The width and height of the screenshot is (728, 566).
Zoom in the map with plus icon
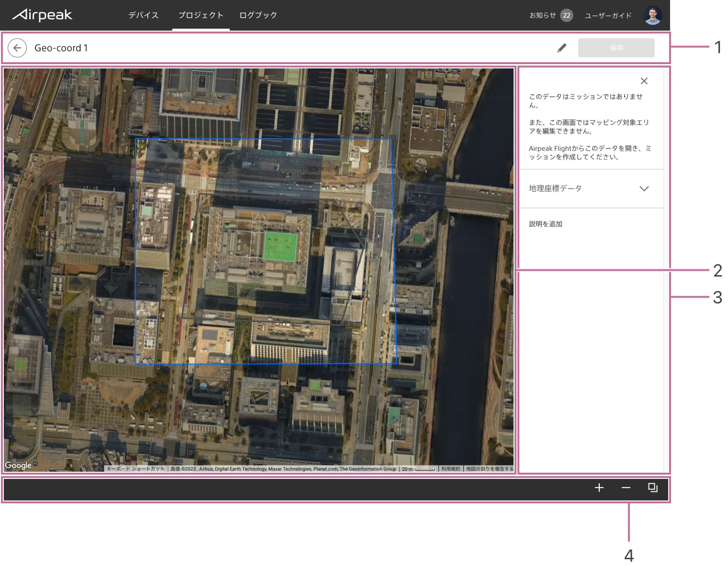tap(599, 488)
